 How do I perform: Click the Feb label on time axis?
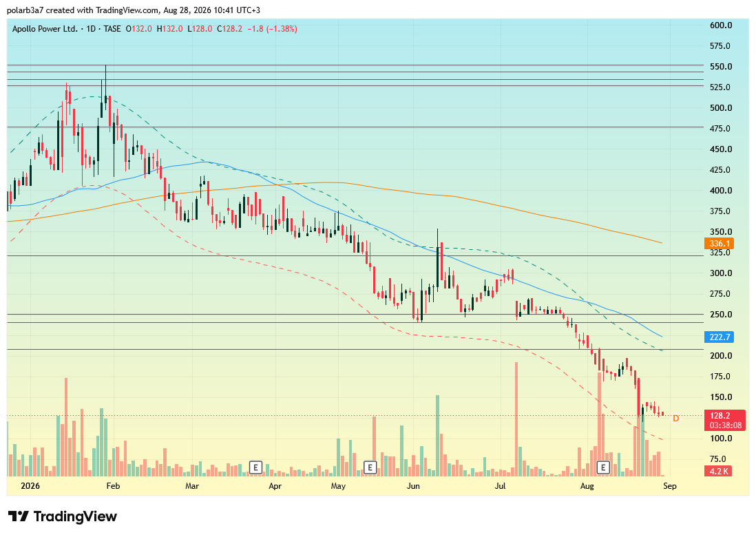(113, 486)
